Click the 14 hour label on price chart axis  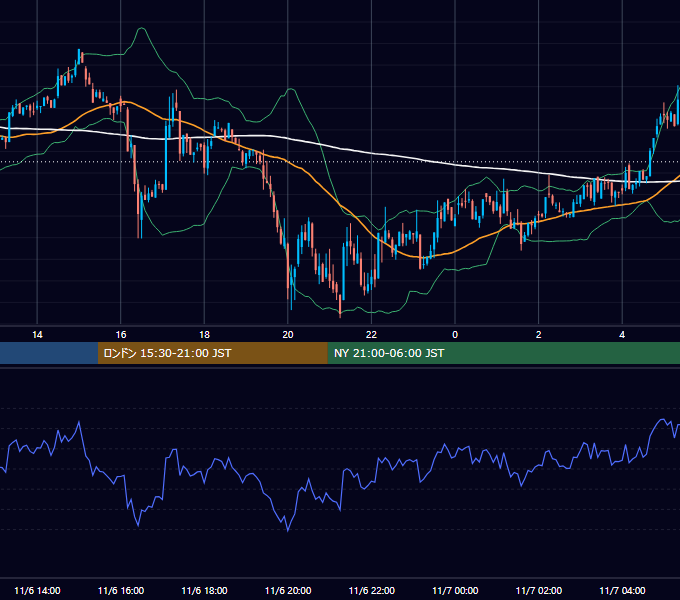coord(37,335)
